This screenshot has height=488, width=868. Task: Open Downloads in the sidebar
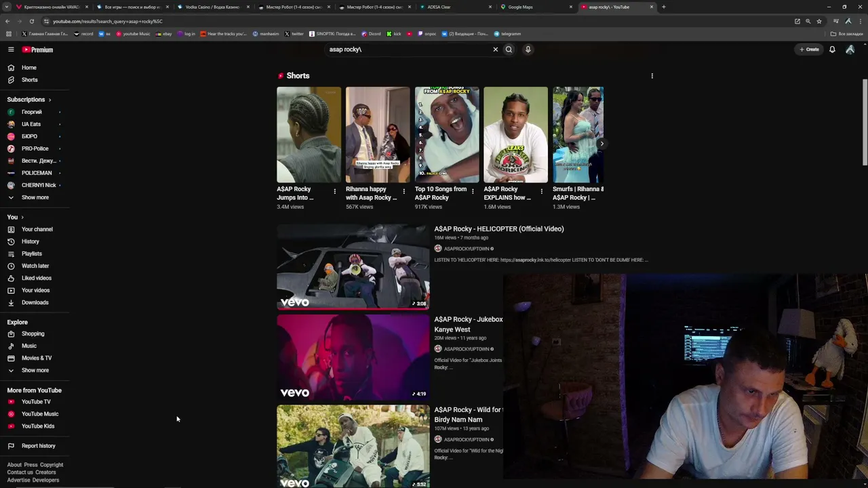pos(35,302)
